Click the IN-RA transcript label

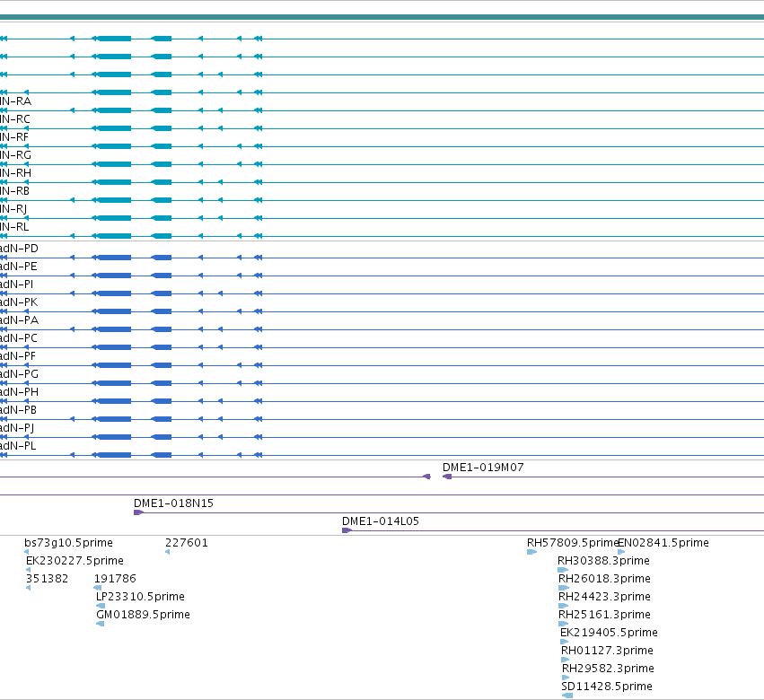[15, 101]
